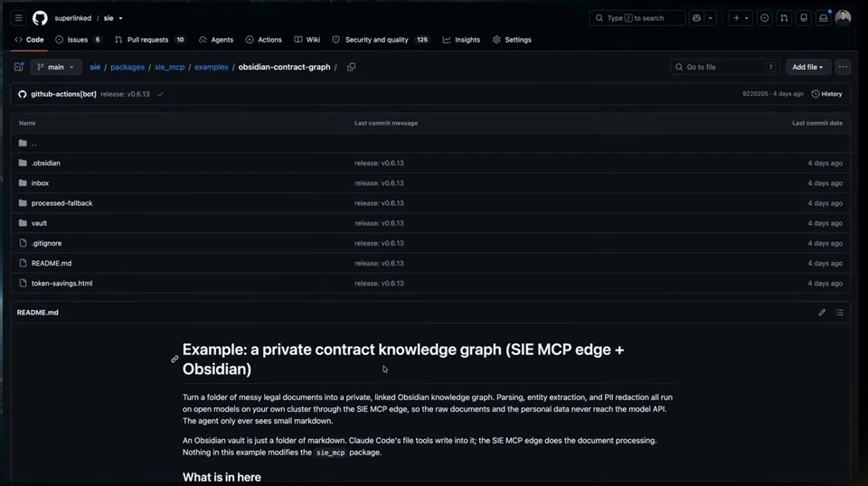Click the inbox folder icon
This screenshot has width=868, height=486.
(23, 183)
